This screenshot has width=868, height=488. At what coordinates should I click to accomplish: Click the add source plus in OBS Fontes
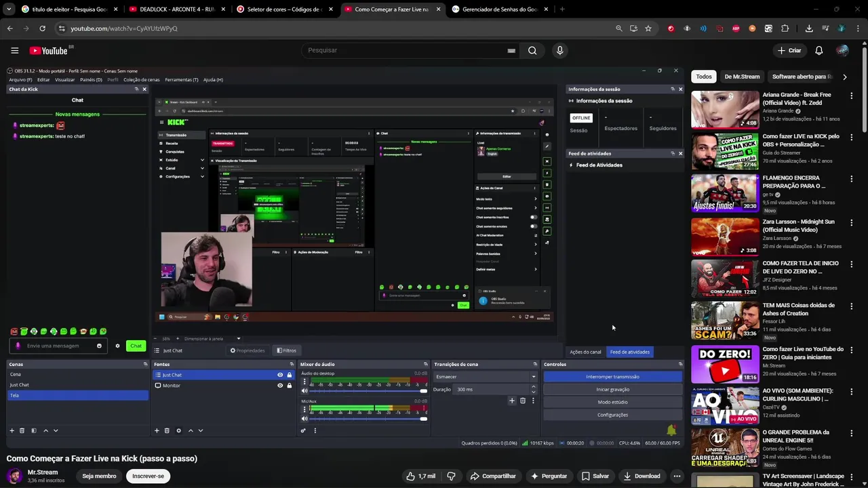click(157, 430)
